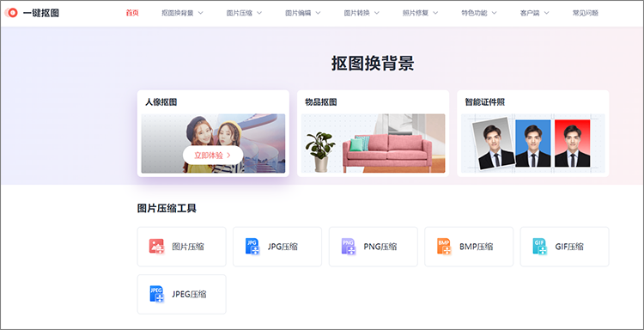Click the 图片压缩 card label
Viewport: 644px width, 330px height.
pos(188,247)
